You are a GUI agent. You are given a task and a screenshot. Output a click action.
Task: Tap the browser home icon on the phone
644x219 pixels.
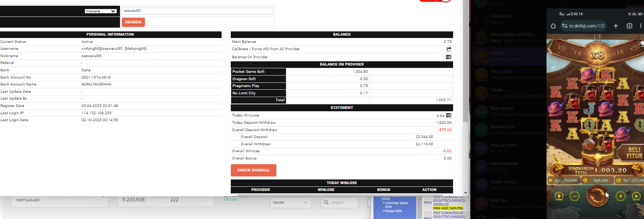[553, 26]
